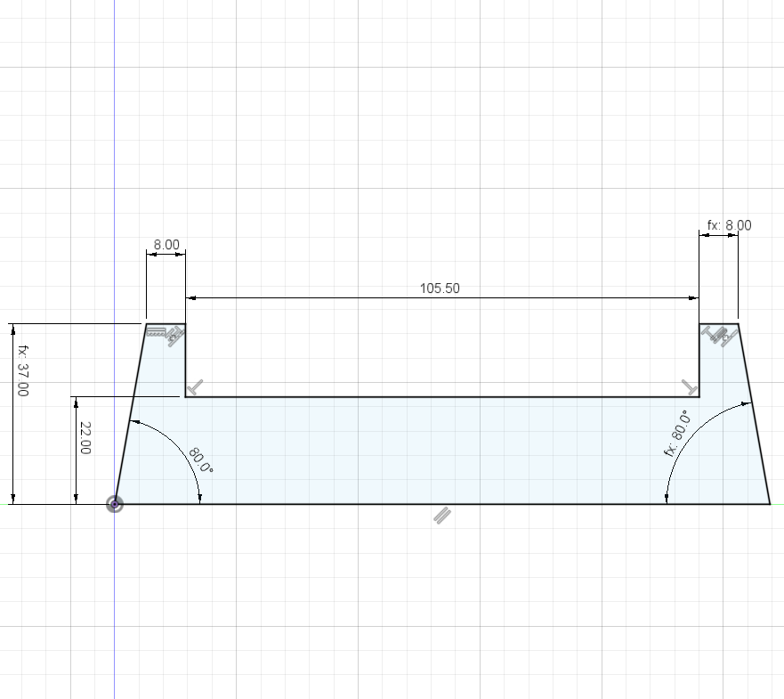Viewport: 784px width, 699px height.
Task: Select the right inner vertical line
Action: tap(699, 361)
